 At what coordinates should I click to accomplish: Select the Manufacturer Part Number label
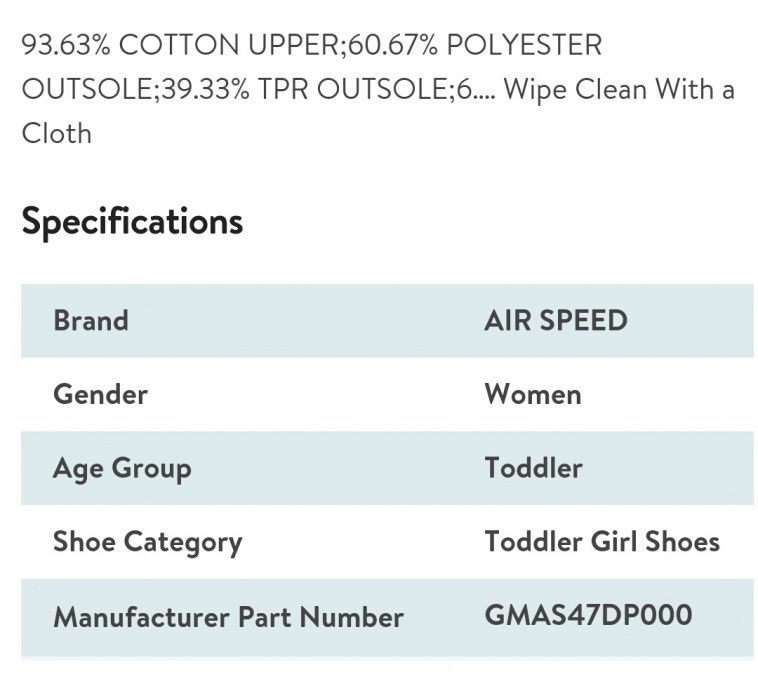tap(228, 616)
